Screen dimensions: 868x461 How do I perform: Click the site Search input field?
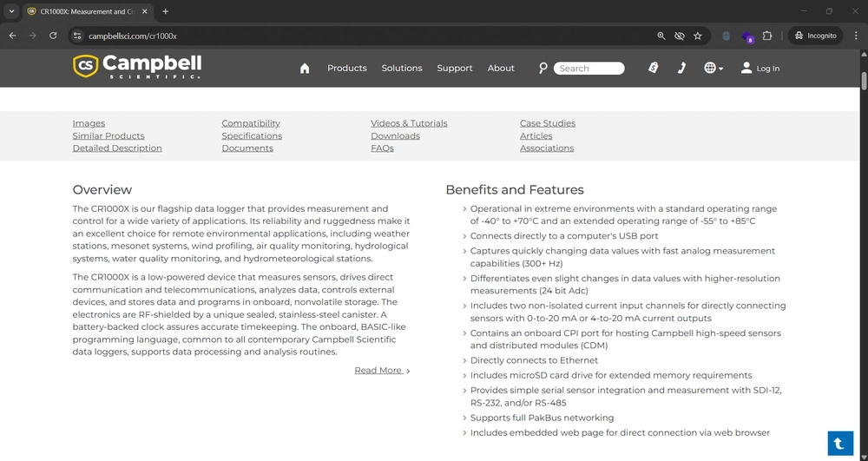pyautogui.click(x=589, y=68)
